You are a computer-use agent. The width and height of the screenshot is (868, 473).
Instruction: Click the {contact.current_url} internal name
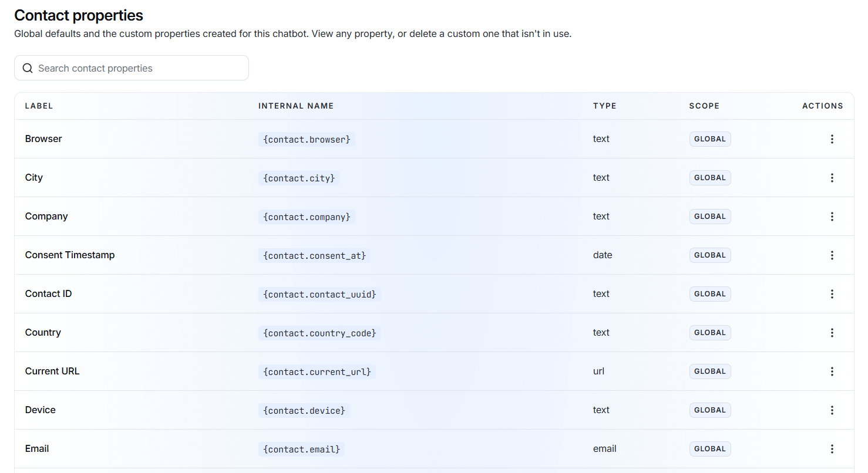[317, 371]
